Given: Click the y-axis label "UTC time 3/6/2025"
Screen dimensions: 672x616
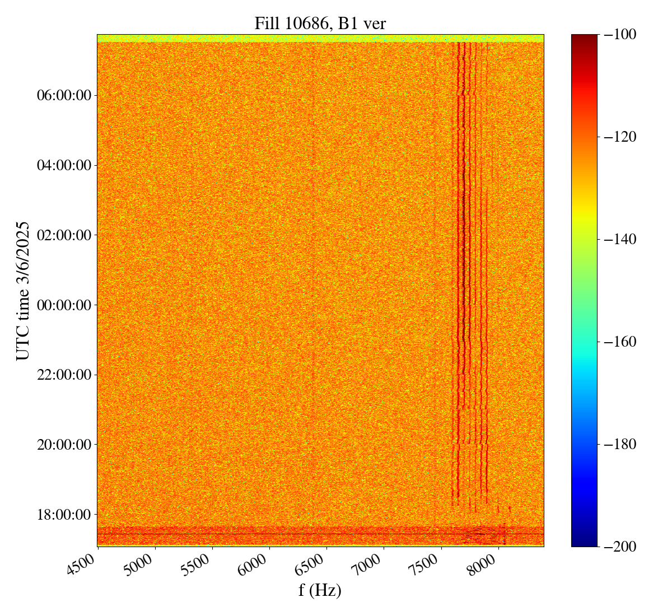Looking at the screenshot, I should pyautogui.click(x=22, y=290).
